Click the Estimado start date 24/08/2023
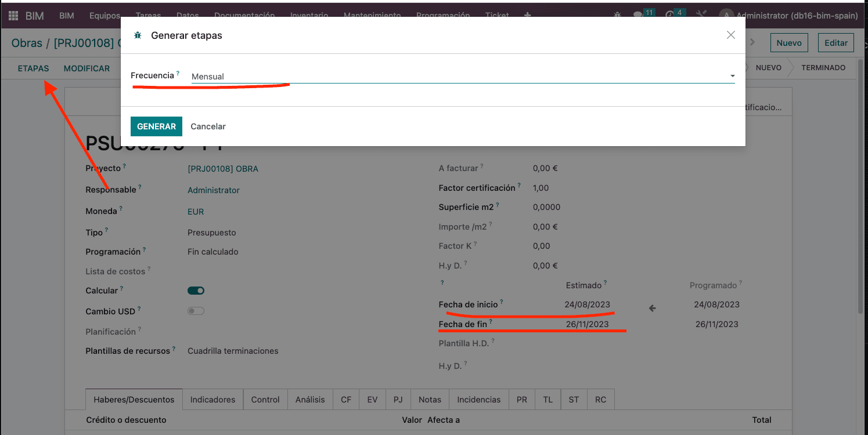 coord(587,304)
